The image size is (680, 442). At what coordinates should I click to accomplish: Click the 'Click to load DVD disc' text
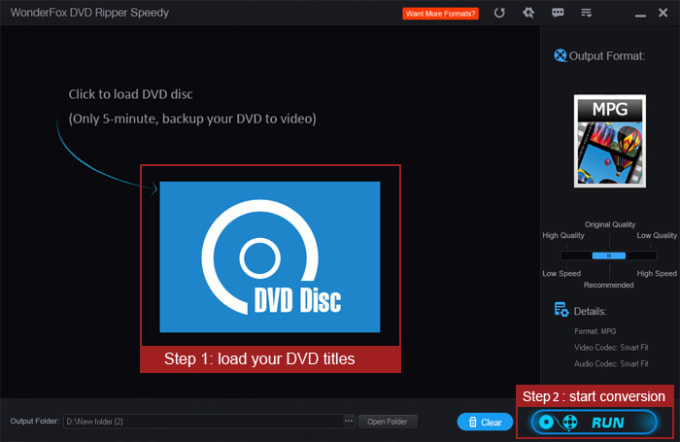point(131,94)
